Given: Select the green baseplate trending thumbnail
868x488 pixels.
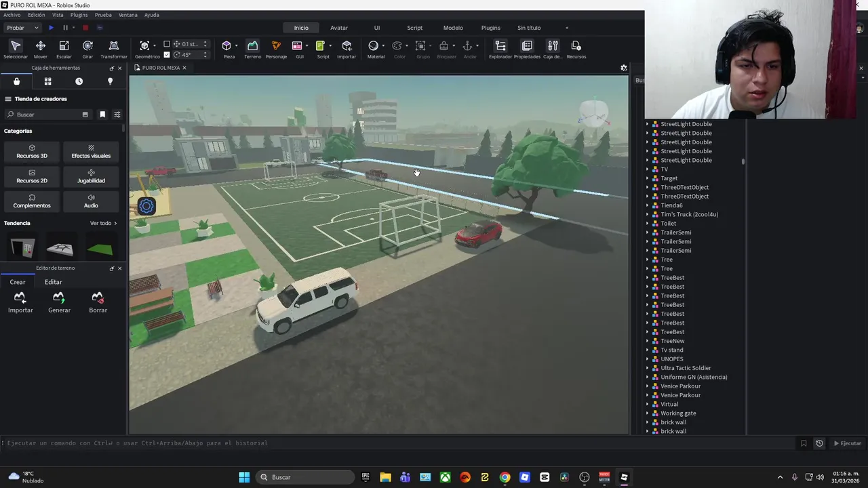Looking at the screenshot, I should pyautogui.click(x=100, y=249).
